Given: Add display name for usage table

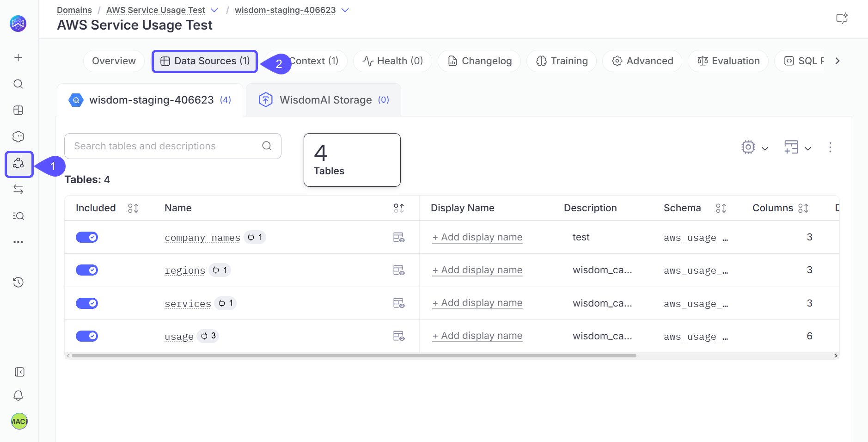Looking at the screenshot, I should (477, 336).
